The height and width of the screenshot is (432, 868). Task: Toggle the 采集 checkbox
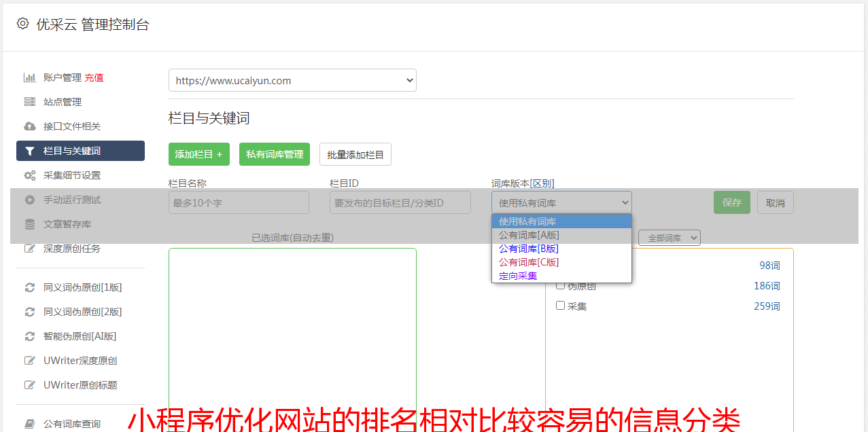560,306
